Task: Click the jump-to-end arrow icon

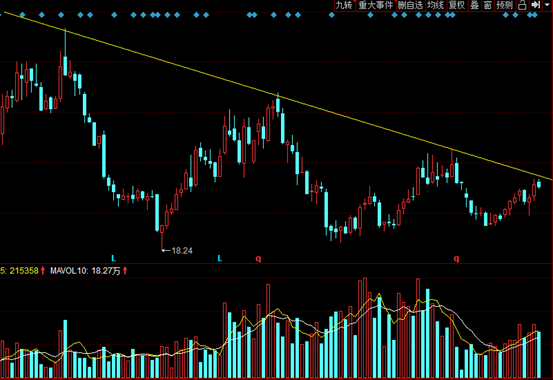Action: click(535, 5)
